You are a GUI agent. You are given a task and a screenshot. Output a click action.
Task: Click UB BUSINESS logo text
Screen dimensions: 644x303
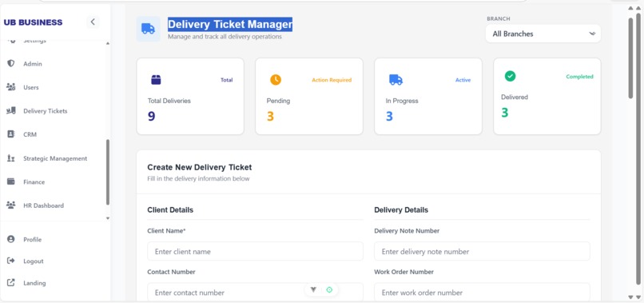tap(34, 22)
